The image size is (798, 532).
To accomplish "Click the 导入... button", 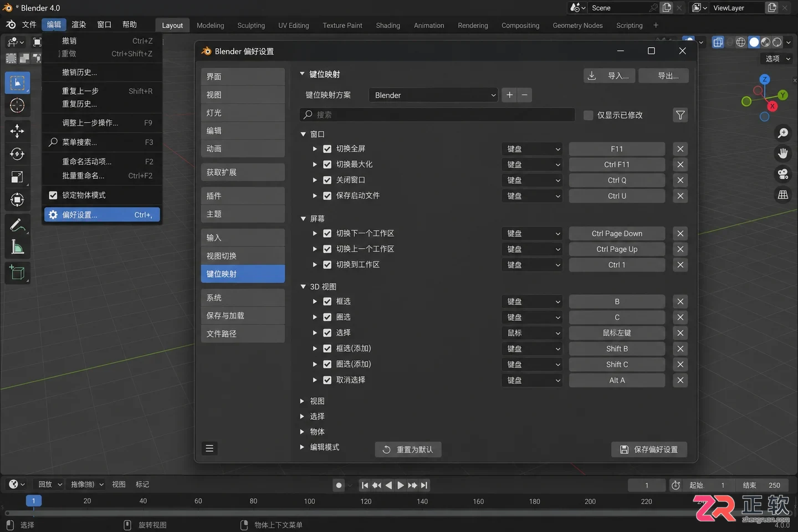I will pyautogui.click(x=610, y=76).
